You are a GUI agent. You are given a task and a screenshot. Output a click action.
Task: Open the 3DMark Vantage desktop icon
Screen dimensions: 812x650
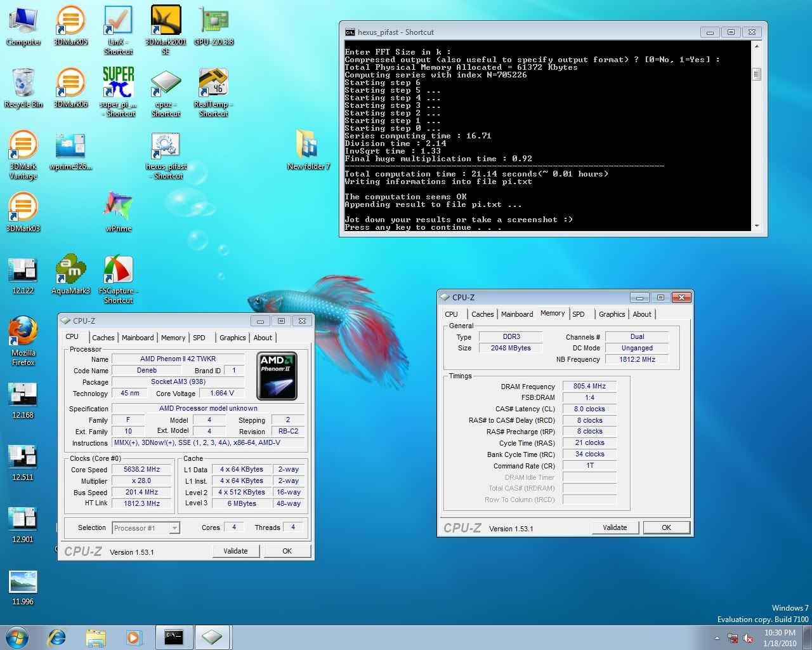click(23, 154)
